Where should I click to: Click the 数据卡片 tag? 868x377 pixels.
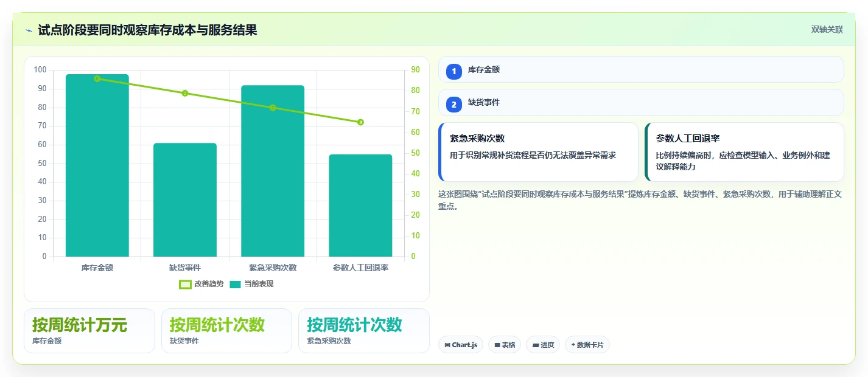click(587, 345)
